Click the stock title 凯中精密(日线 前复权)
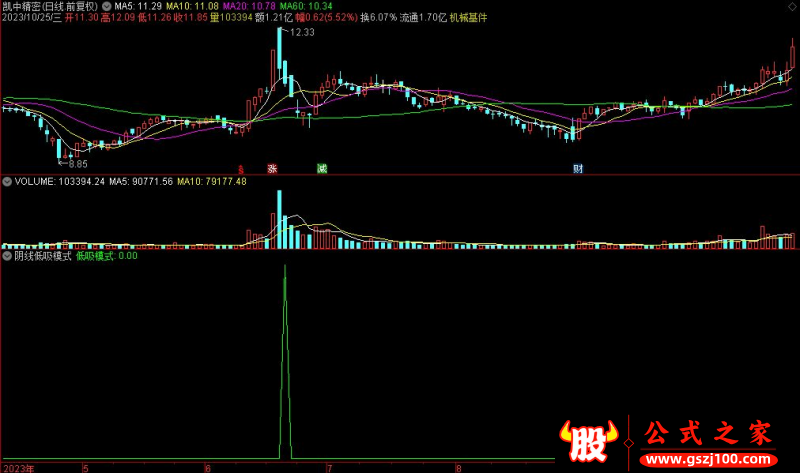800x473 pixels. click(49, 7)
